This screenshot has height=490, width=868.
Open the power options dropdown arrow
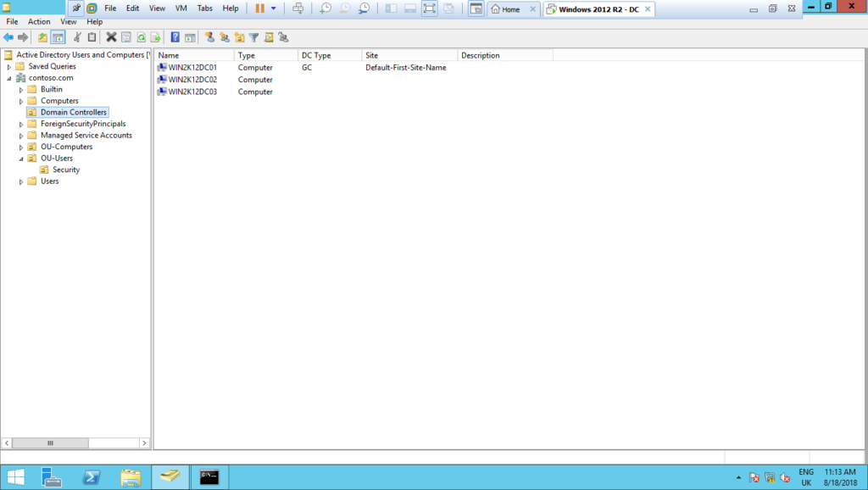274,8
